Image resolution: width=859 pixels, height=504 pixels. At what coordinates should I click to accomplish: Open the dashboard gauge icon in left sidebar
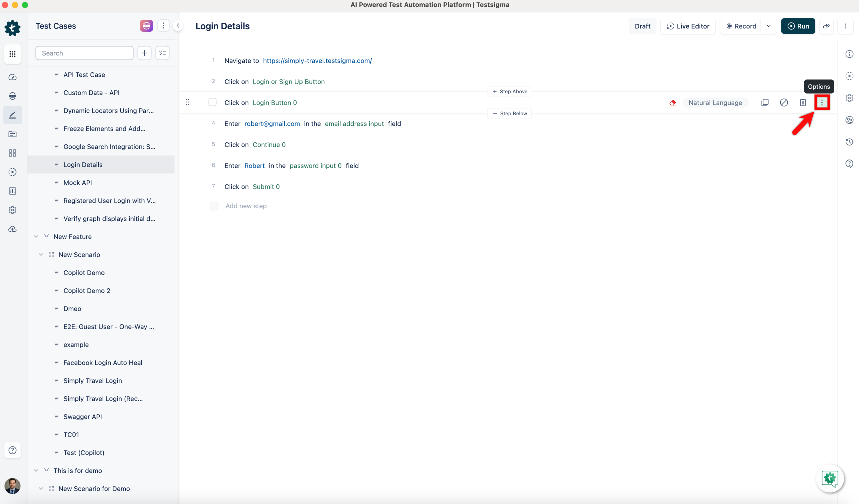[x=12, y=77]
